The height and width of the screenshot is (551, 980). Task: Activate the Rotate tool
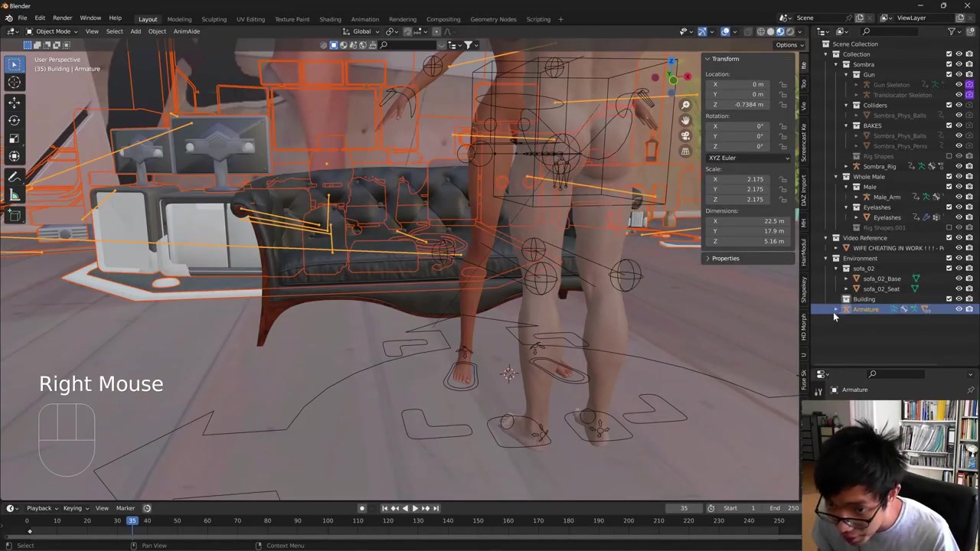click(14, 120)
